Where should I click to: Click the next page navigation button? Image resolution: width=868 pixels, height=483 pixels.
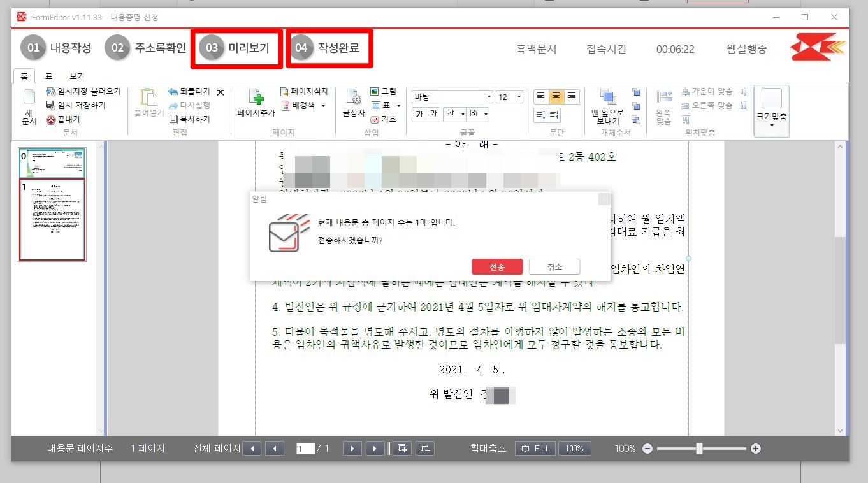[x=352, y=449]
